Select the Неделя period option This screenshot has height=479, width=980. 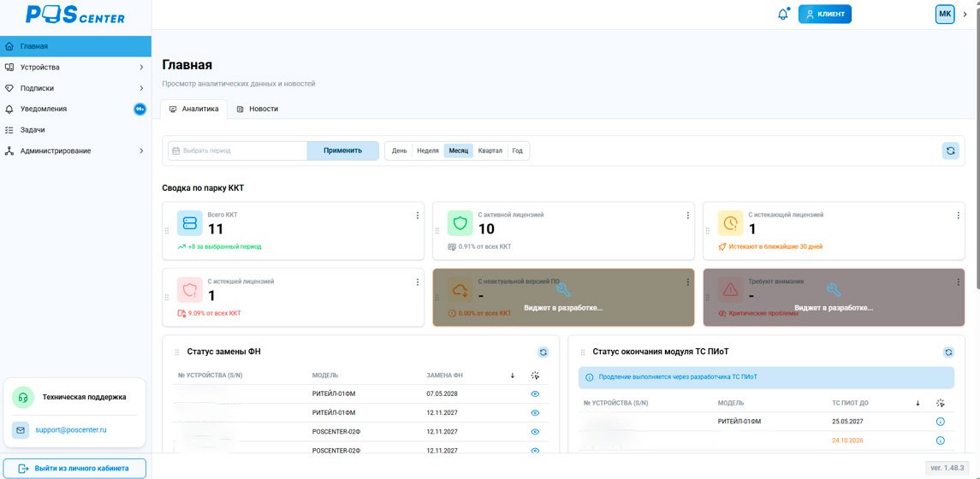(427, 151)
